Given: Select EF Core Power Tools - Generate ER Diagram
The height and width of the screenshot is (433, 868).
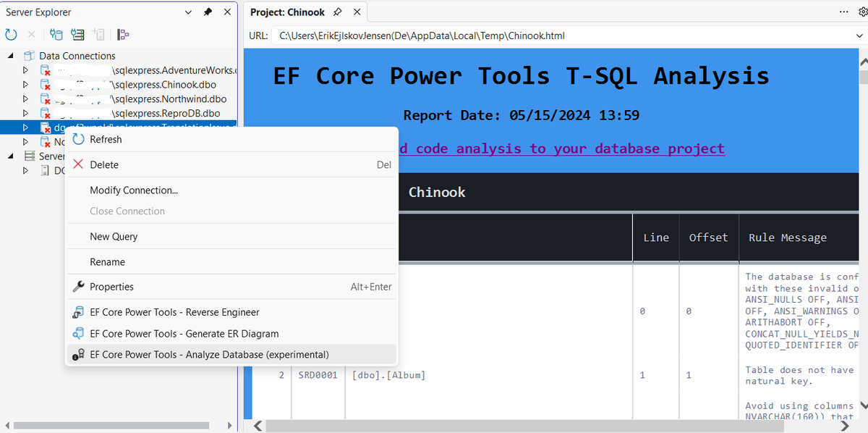Looking at the screenshot, I should [231, 334].
